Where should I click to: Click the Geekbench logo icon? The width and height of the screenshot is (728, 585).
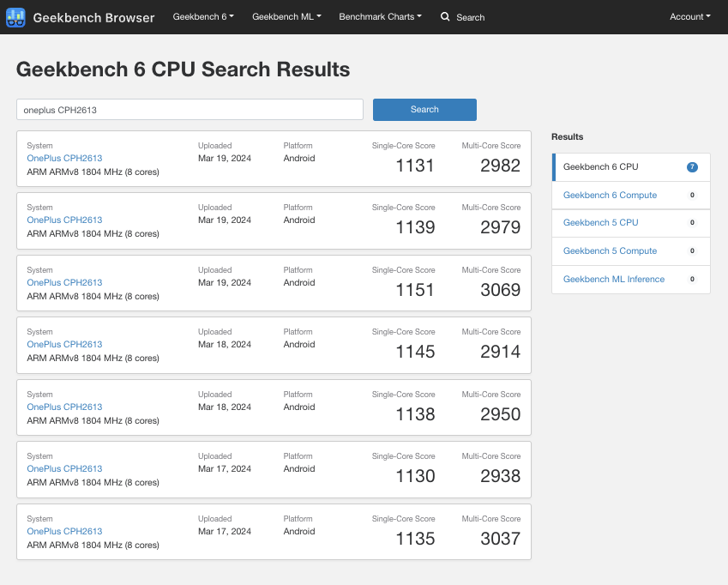15,17
